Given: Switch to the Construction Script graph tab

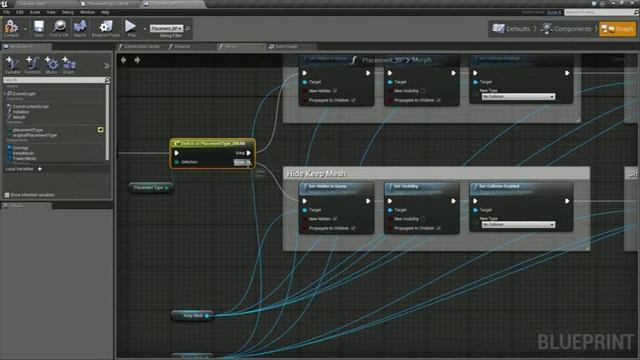Looking at the screenshot, I should pos(141,47).
